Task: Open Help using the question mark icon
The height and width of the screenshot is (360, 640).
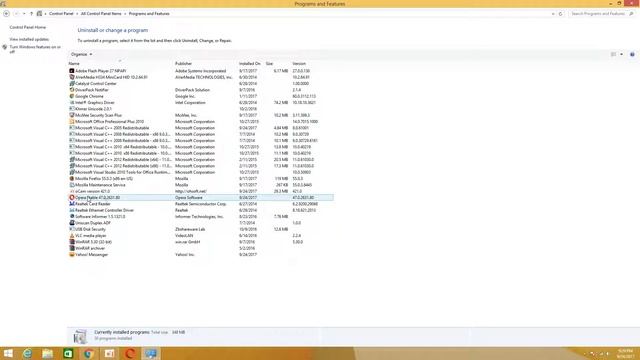Action: click(632, 54)
